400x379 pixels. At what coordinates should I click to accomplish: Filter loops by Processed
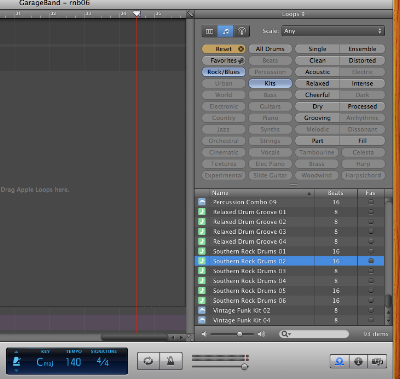click(x=362, y=106)
